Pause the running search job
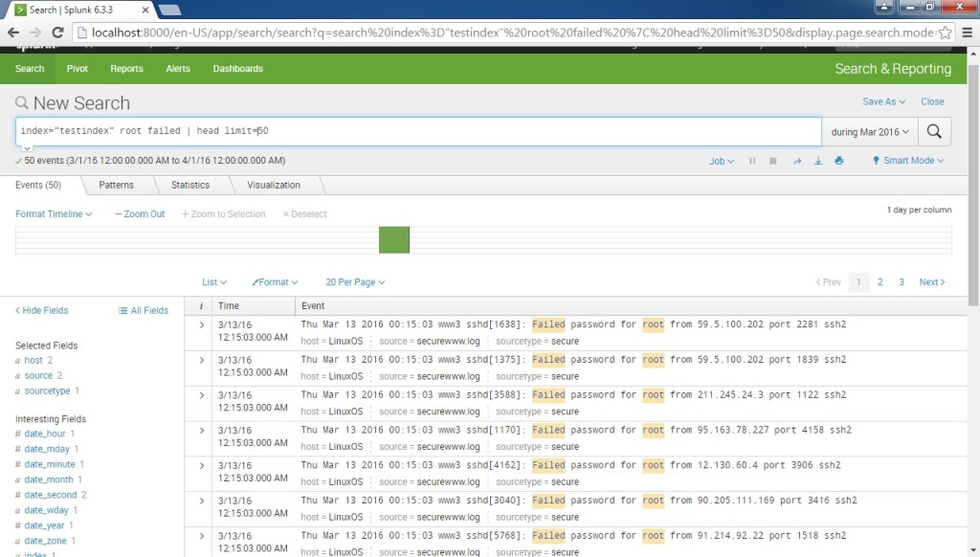980x557 pixels. tap(752, 161)
